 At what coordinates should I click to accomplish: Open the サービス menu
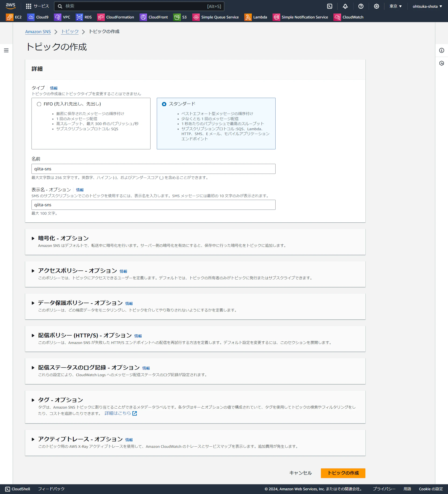point(37,6)
